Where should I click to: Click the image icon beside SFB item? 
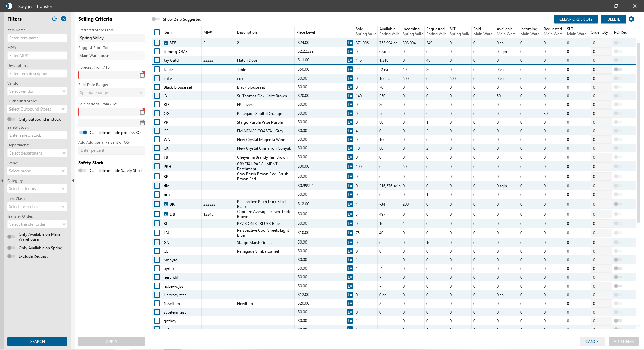[x=166, y=43]
